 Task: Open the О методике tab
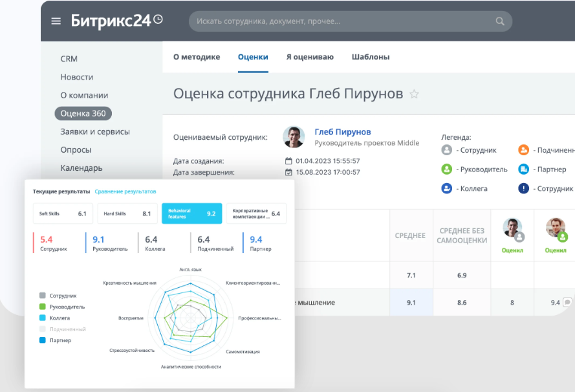pyautogui.click(x=197, y=57)
